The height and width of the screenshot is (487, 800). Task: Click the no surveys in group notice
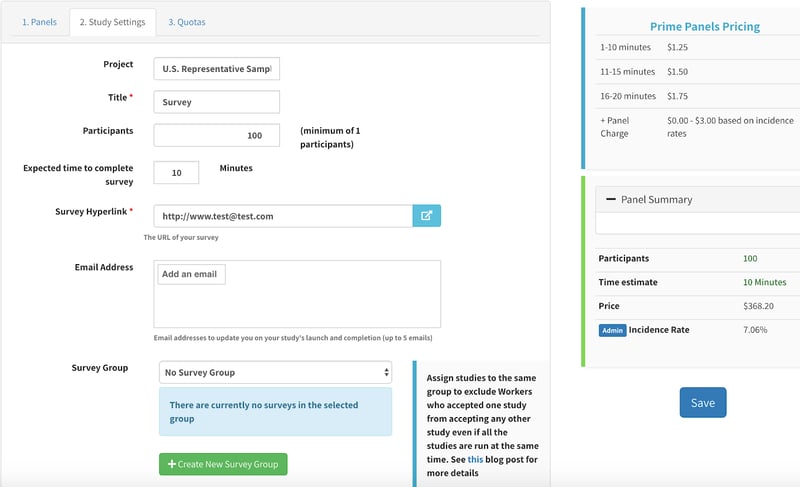pyautogui.click(x=275, y=412)
